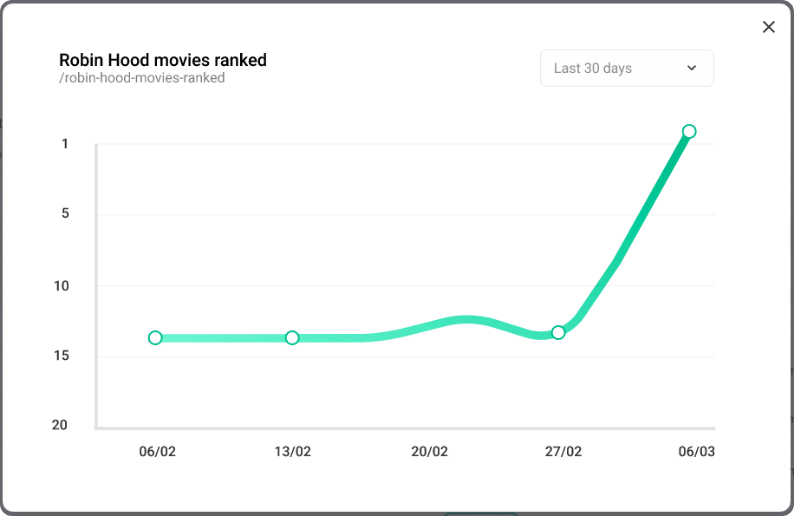Image resolution: width=794 pixels, height=516 pixels.
Task: Click the 13/02 x-axis date label
Action: tap(292, 452)
